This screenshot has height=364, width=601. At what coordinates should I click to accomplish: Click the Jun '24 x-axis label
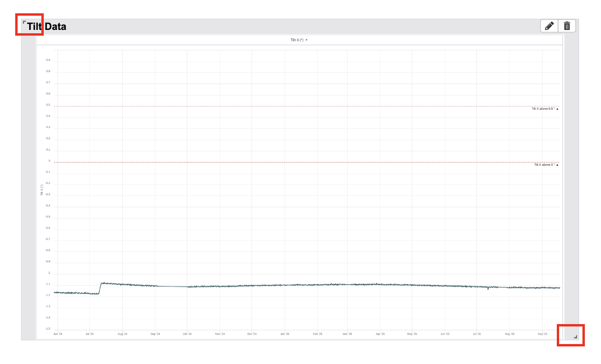[x=58, y=334]
